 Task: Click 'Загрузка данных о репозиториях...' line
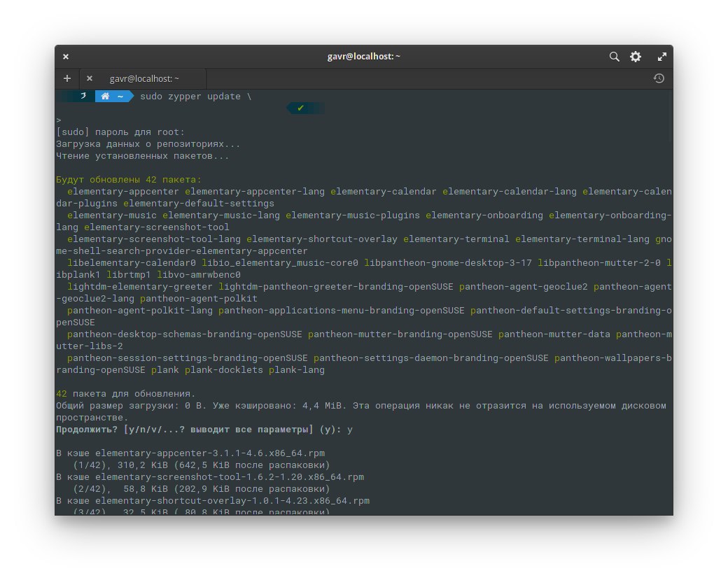148,144
